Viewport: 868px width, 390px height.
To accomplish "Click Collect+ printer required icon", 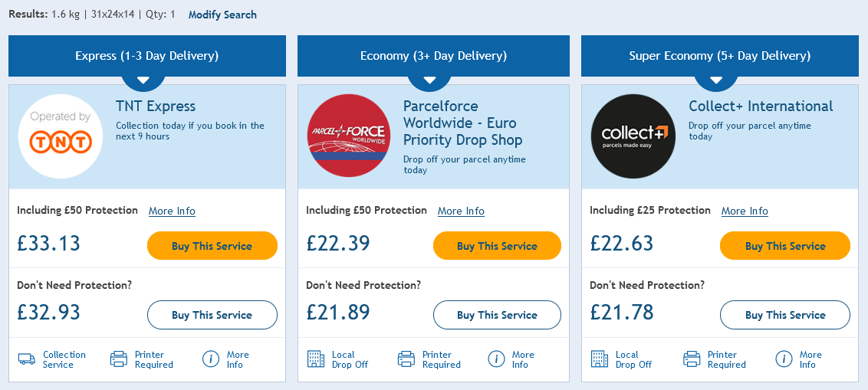I will pyautogui.click(x=692, y=359).
